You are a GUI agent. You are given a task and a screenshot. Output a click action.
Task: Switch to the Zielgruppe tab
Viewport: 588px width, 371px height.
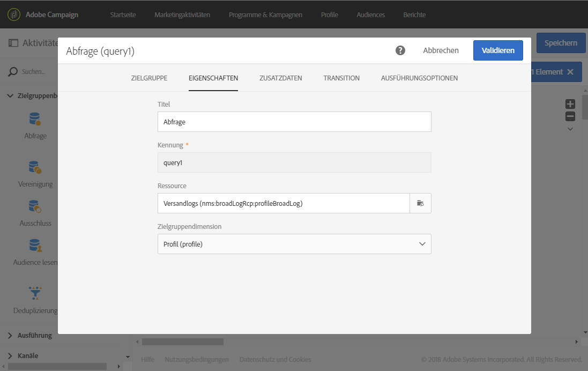click(149, 78)
